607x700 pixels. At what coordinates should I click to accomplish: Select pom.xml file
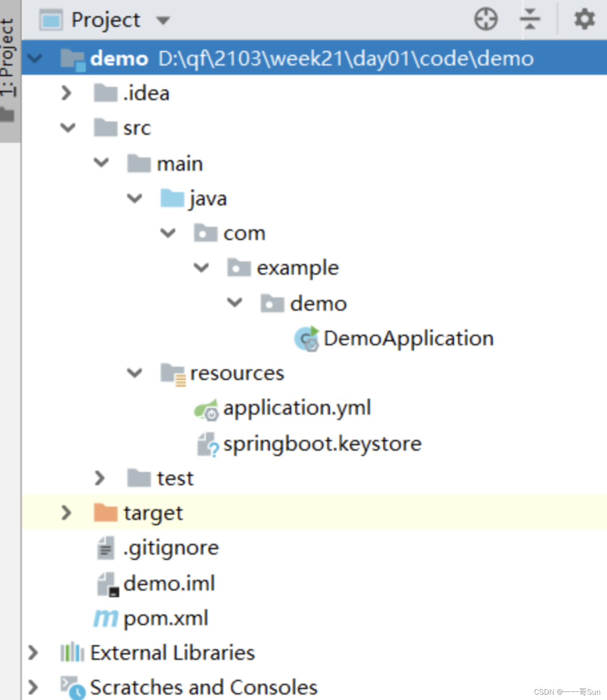click(166, 619)
